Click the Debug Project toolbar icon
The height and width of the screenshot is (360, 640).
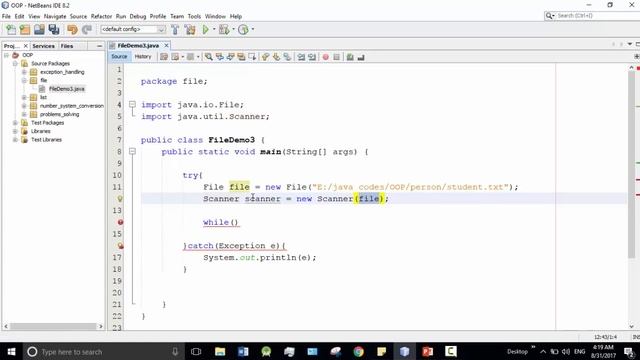pyautogui.click(x=224, y=29)
